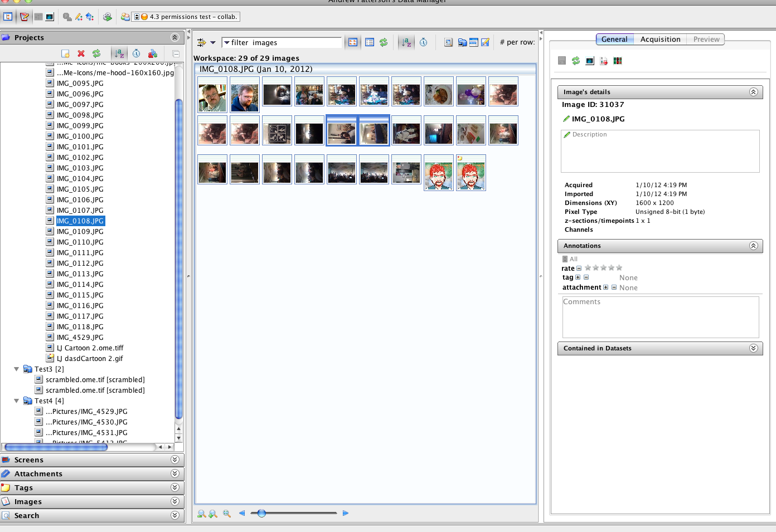Click the download/export image icon

click(x=604, y=61)
